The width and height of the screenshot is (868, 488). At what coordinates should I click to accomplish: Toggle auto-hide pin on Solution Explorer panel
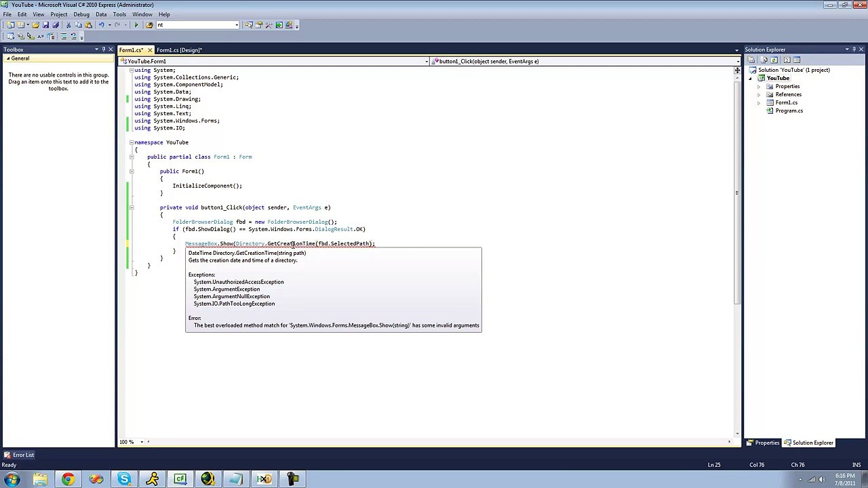854,49
